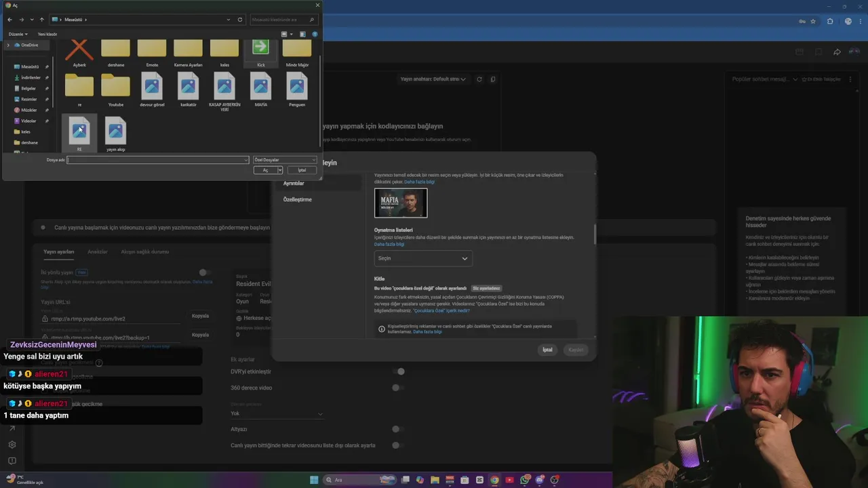Image resolution: width=868 pixels, height=488 pixels.
Task: Toggle the Altyazı switch
Action: pyautogui.click(x=398, y=429)
